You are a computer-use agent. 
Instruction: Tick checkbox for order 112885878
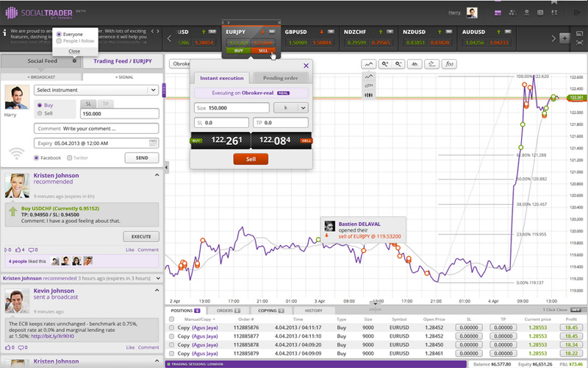172,344
